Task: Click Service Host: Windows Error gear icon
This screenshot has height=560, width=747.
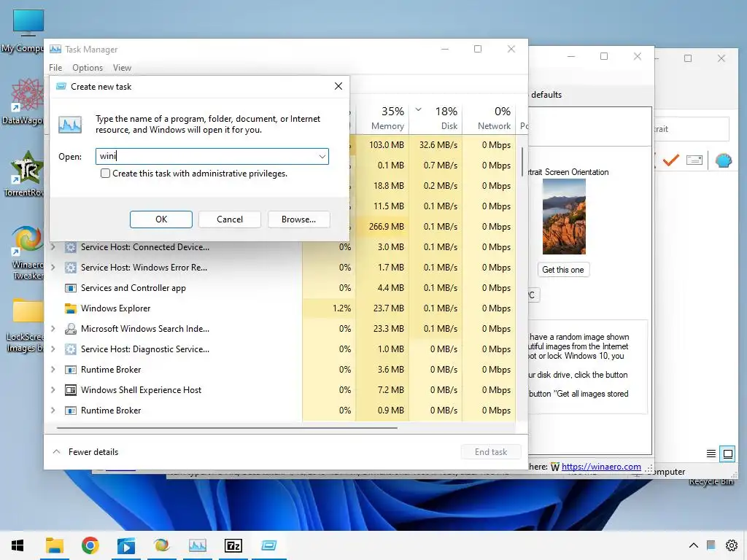Action: point(71,268)
